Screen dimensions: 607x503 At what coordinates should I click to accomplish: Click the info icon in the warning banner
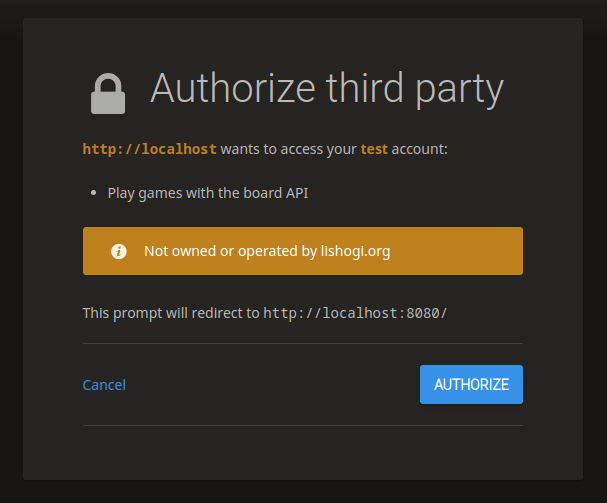click(118, 251)
